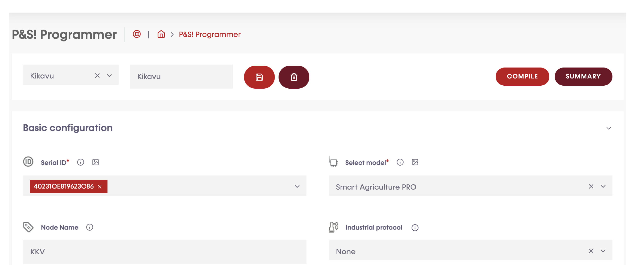Delete the configuration using the trash icon
This screenshot has height=274, width=644.
click(x=294, y=77)
